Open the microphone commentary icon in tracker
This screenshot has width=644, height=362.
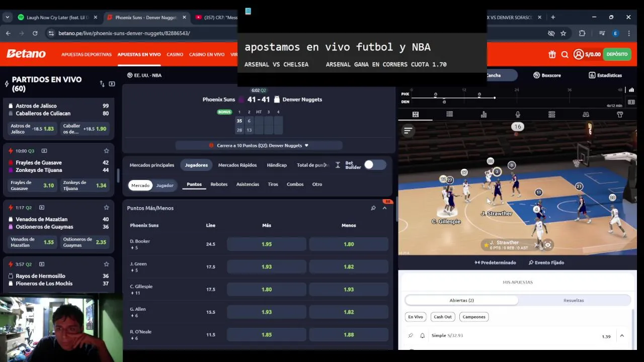tap(518, 115)
